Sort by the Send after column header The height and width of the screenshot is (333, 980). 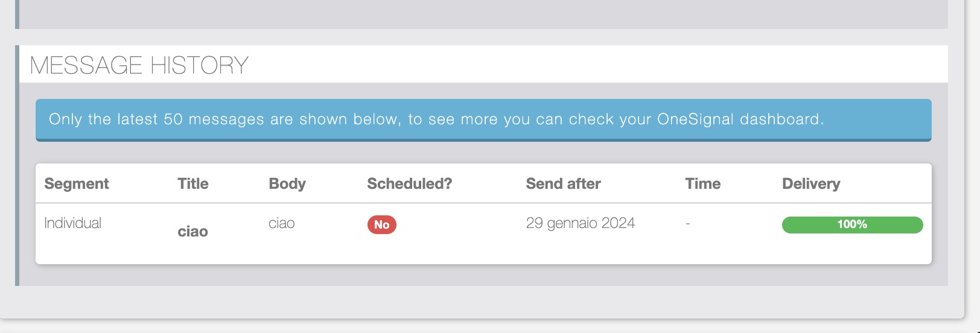point(563,184)
